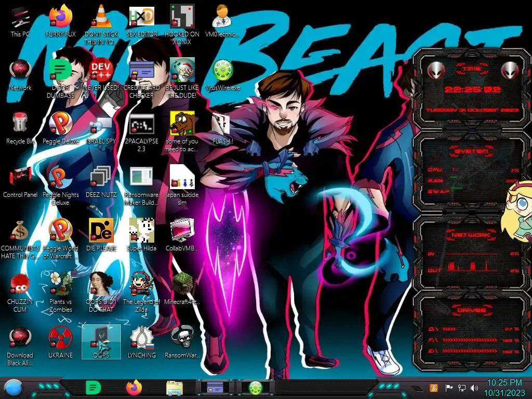Viewport: 532px width, 399px height.
Task: Select the beaver 'some of you need to ac...' icon
Action: point(182,132)
